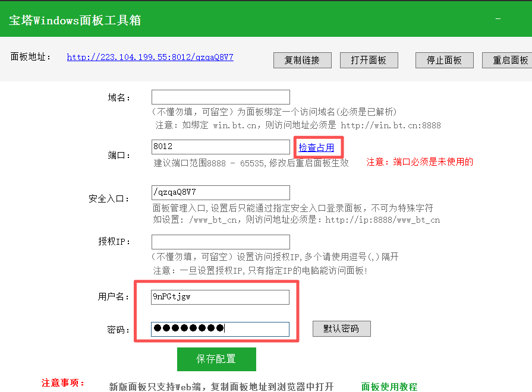Click hint text containing http://win.bt.cn:8888

pyautogui.click(x=298, y=125)
